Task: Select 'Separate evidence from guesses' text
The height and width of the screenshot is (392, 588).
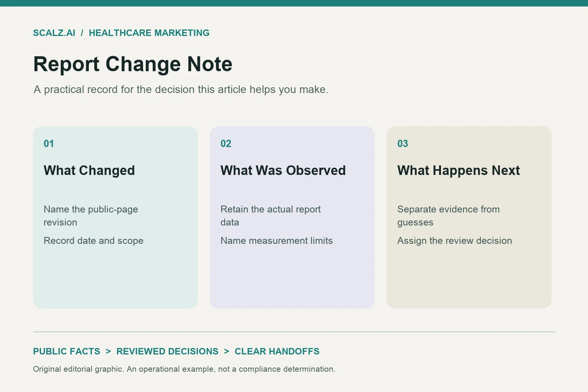Action: [x=449, y=216]
